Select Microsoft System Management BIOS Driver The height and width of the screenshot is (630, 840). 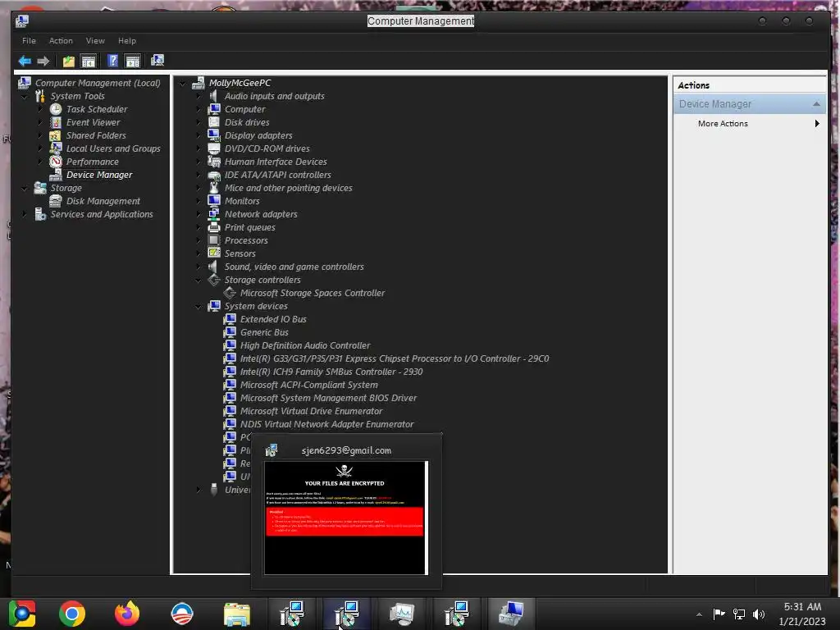[x=328, y=398]
